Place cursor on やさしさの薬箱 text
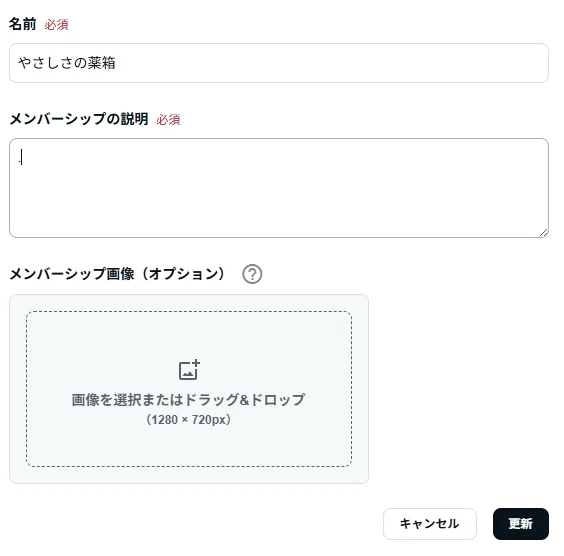The width and height of the screenshot is (564, 556). 67,63
